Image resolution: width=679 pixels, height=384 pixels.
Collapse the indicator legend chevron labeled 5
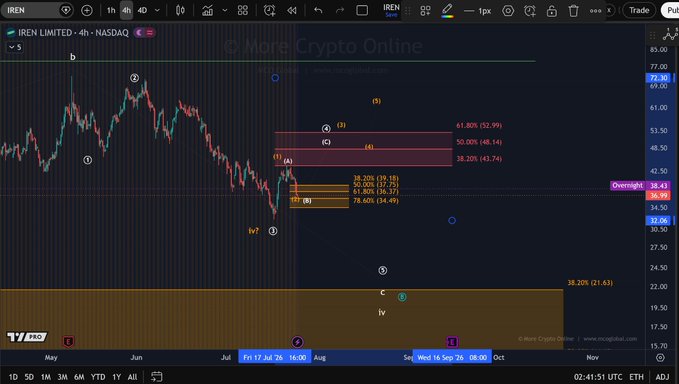[x=15, y=47]
